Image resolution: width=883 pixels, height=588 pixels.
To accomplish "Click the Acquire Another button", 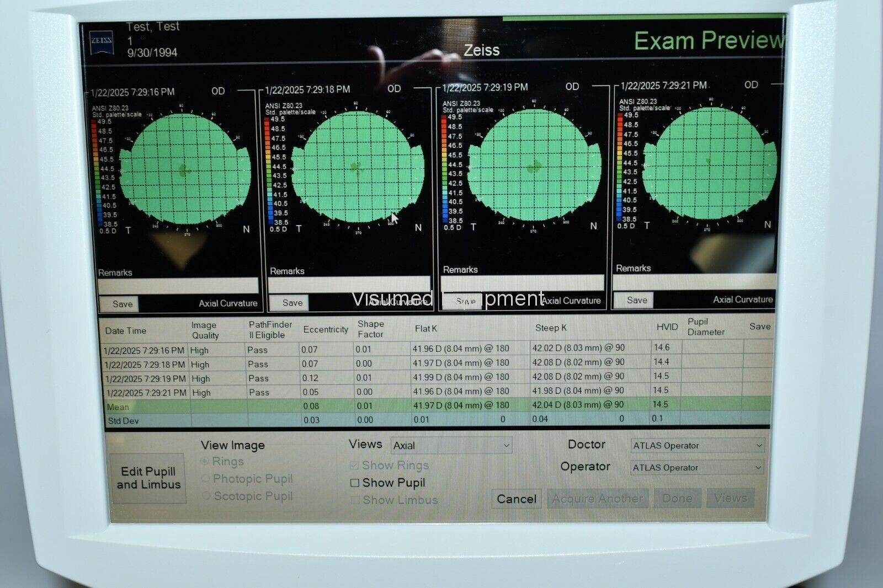I will pyautogui.click(x=597, y=499).
